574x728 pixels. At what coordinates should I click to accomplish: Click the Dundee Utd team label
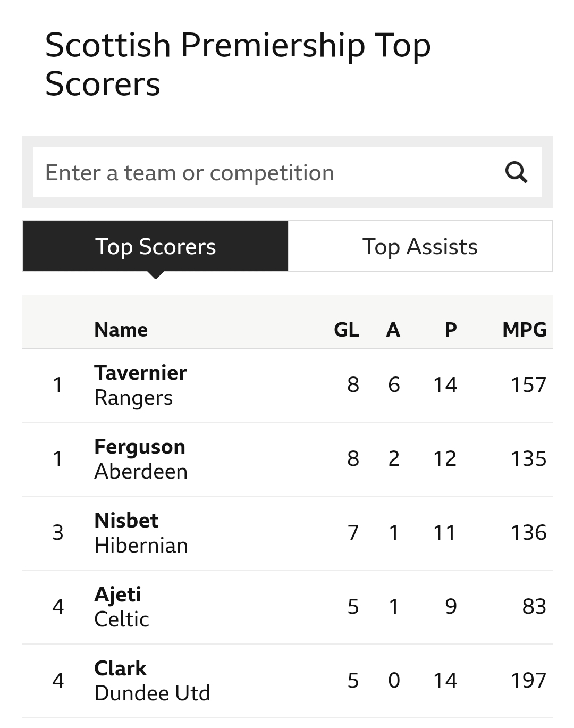click(x=152, y=693)
